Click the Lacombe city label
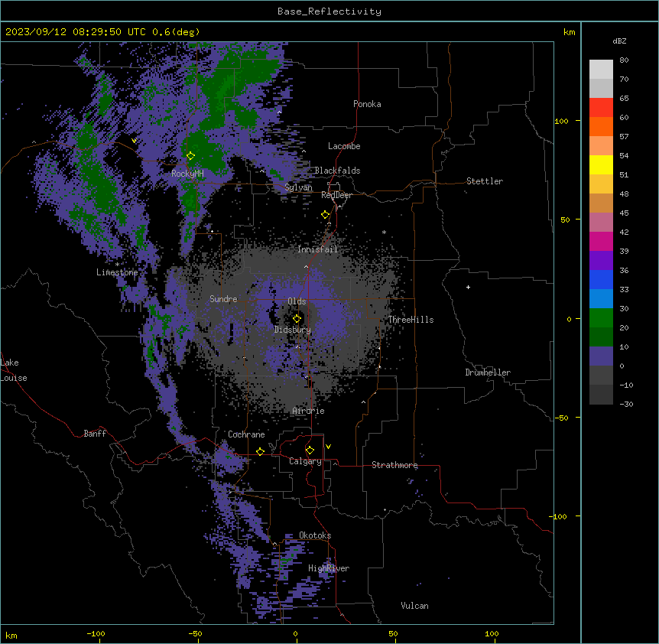The height and width of the screenshot is (644, 659). click(x=344, y=146)
